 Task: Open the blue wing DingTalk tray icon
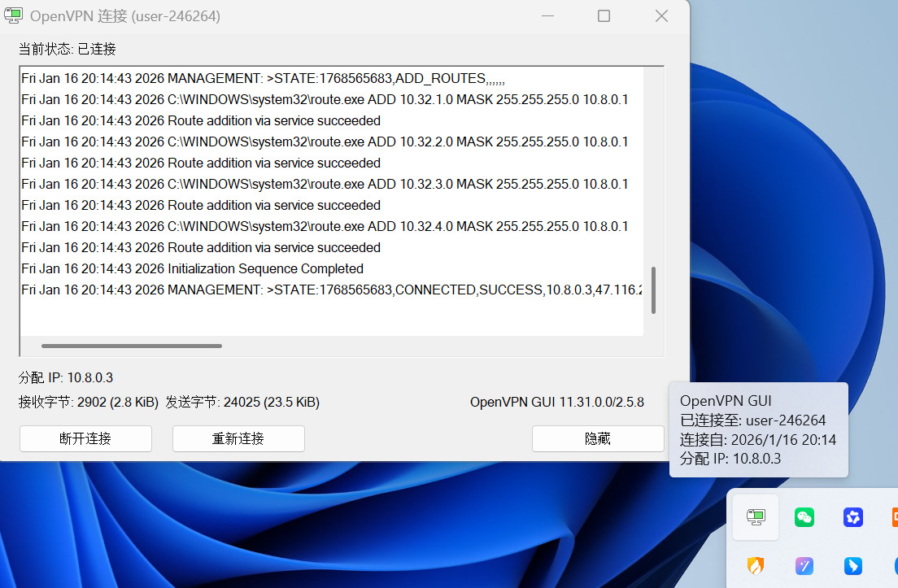(852, 566)
